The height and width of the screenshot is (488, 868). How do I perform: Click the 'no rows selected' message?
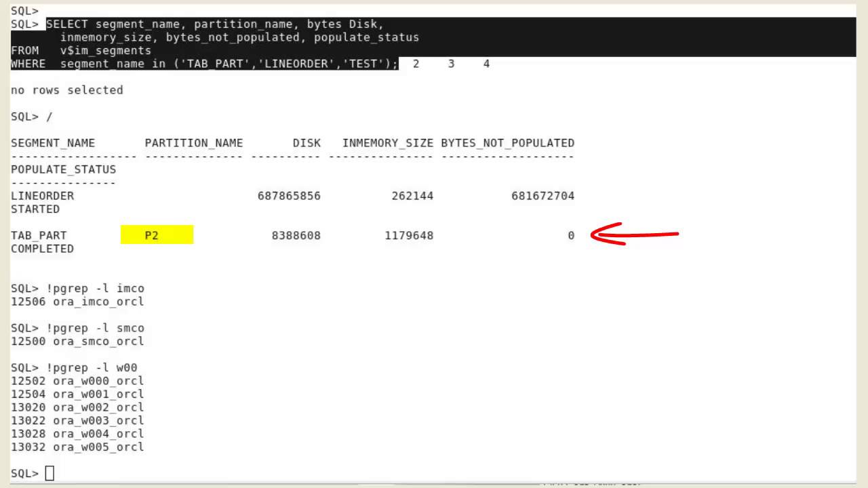pyautogui.click(x=67, y=90)
